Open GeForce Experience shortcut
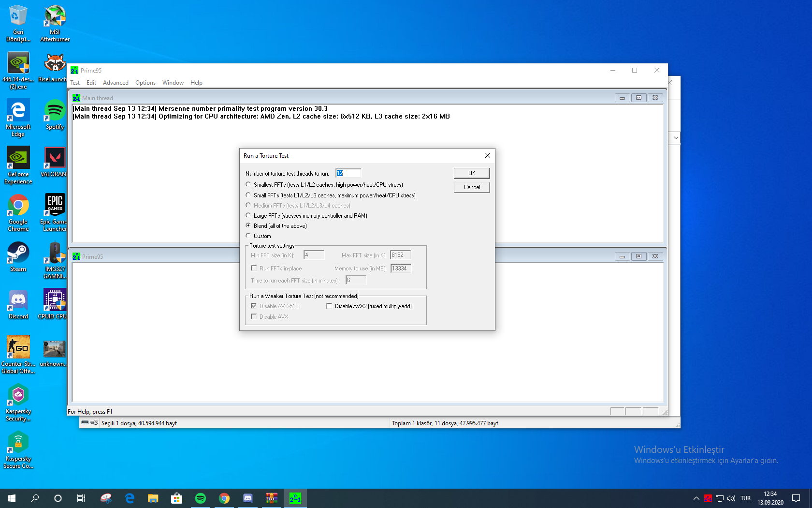 pyautogui.click(x=18, y=165)
